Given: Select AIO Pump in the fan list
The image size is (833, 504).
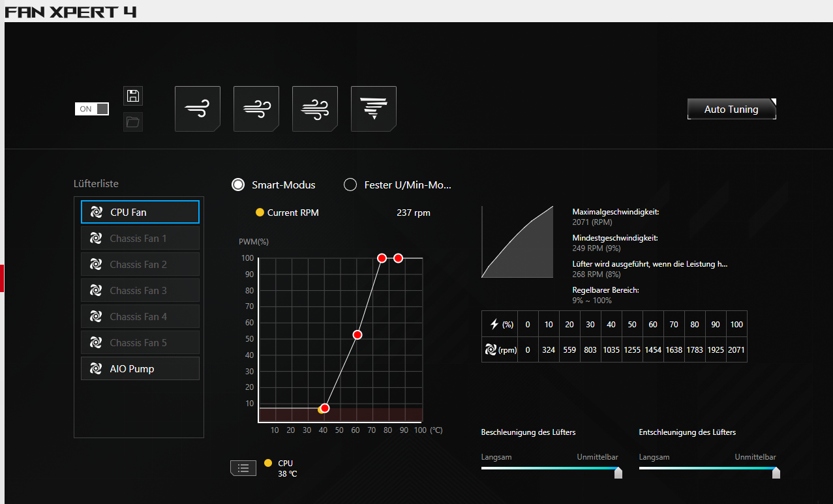Looking at the screenshot, I should tap(140, 368).
